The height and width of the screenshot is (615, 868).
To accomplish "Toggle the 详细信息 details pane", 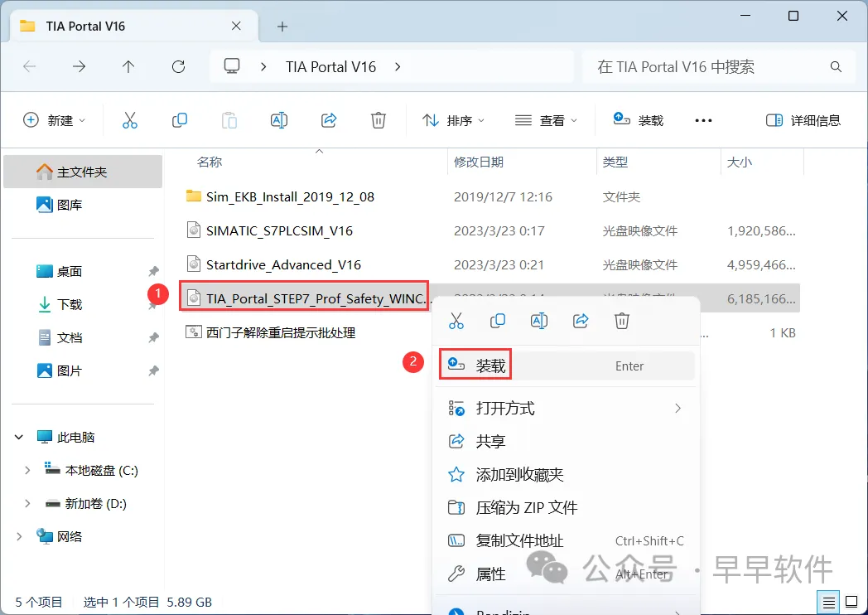I will [x=803, y=120].
